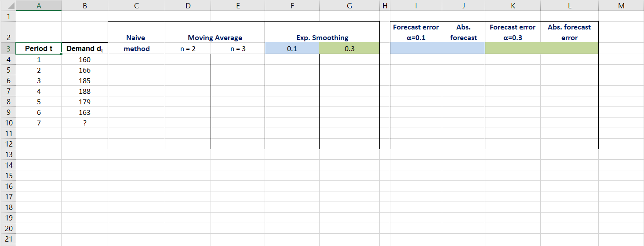Select period cell containing 1
This screenshot has width=644, height=246.
click(x=39, y=59)
